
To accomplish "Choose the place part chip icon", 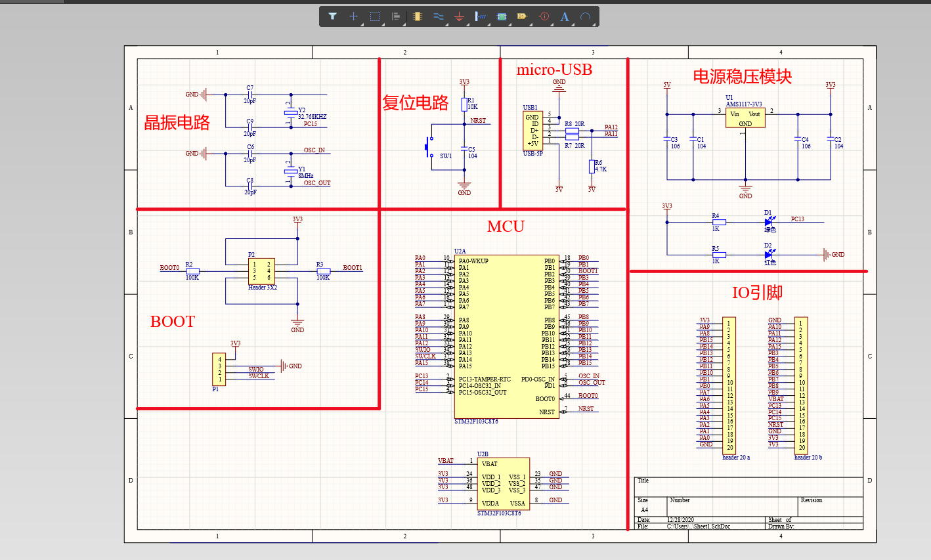I will pos(418,16).
